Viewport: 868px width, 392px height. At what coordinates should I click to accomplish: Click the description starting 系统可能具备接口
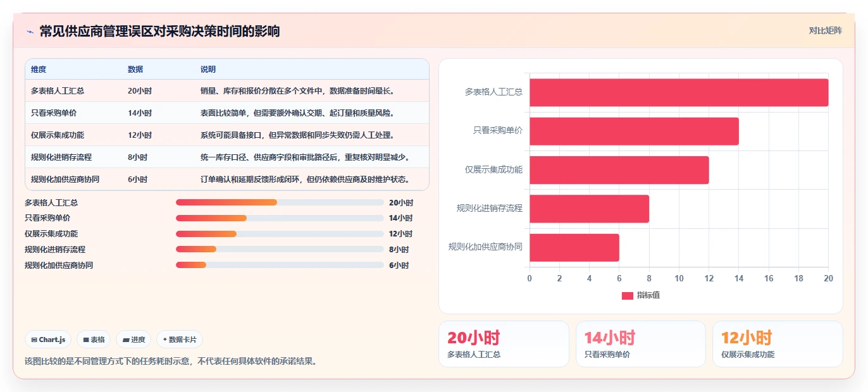[x=297, y=135]
